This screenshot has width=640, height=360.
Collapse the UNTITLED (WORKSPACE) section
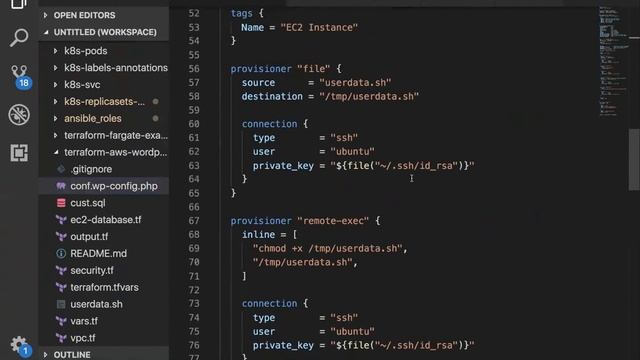[x=104, y=32]
